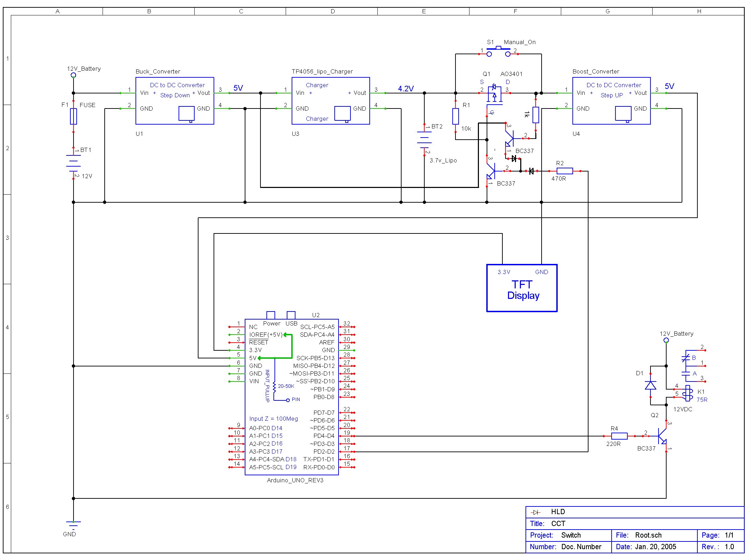Click the Boost_Converter U4 module block
The height and width of the screenshot is (560, 745).
(611, 101)
